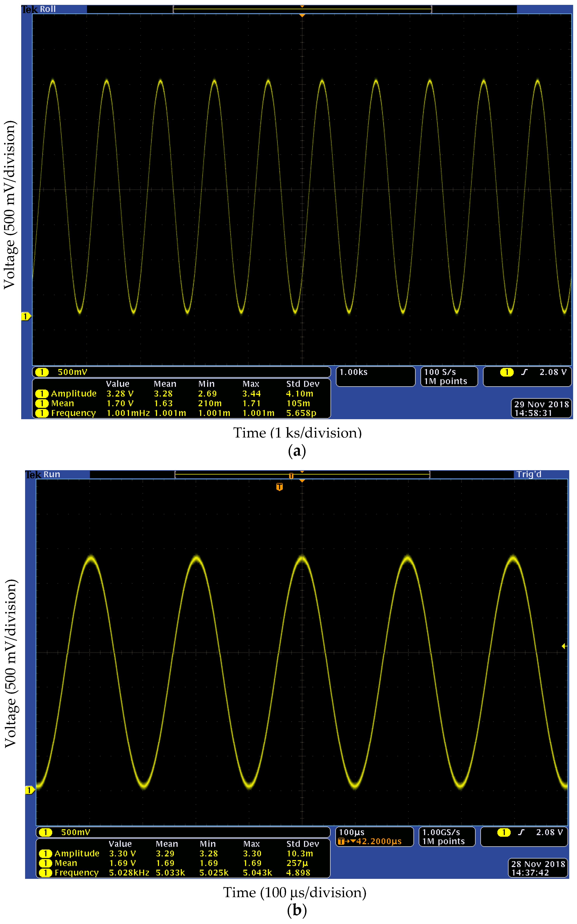The image size is (577, 924).
Task: Select the Roll acquisition status label
Action: click(48, 9)
